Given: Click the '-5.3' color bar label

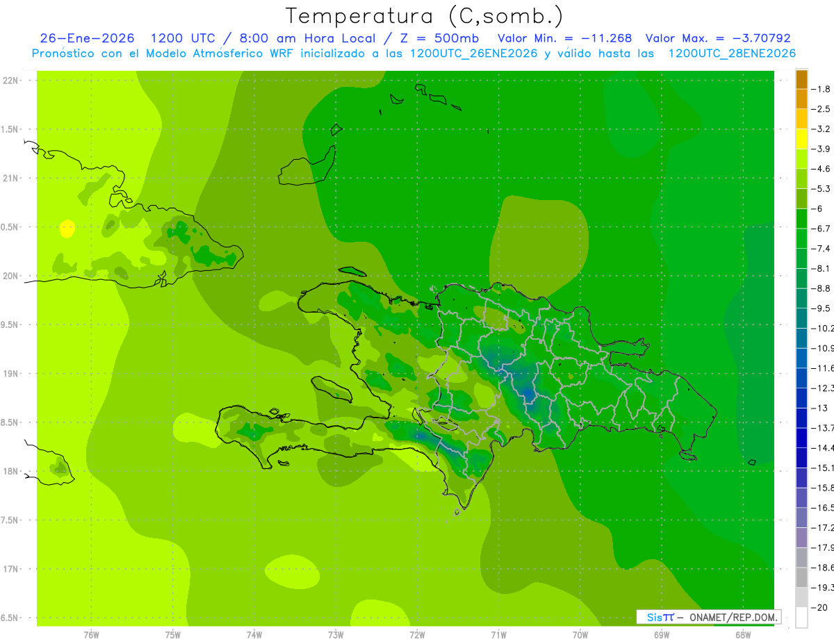Looking at the screenshot, I should (x=821, y=189).
